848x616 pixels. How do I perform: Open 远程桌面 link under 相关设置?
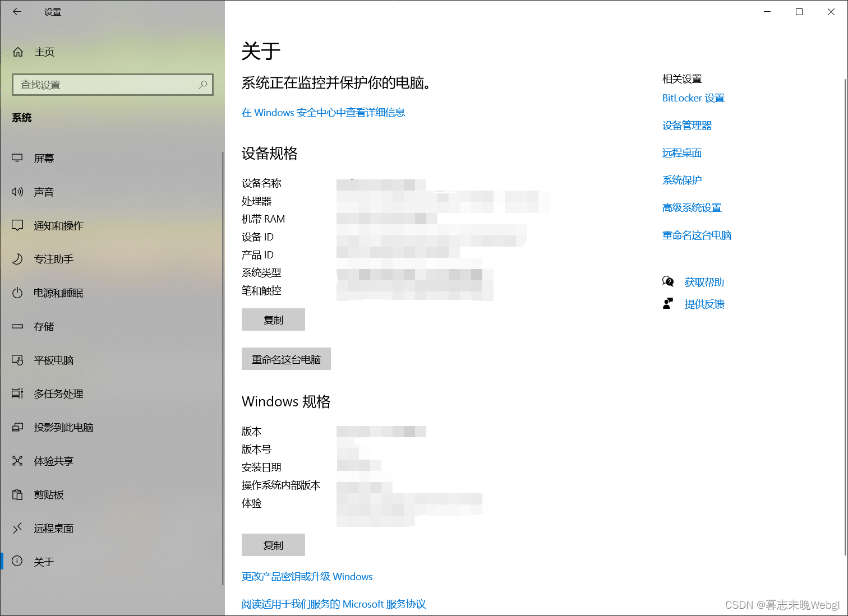click(682, 153)
